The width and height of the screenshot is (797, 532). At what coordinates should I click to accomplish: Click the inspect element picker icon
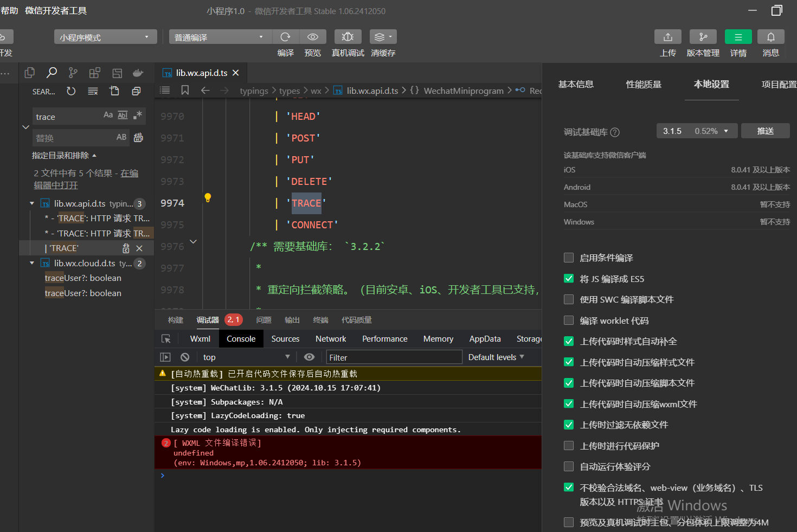[166, 338]
